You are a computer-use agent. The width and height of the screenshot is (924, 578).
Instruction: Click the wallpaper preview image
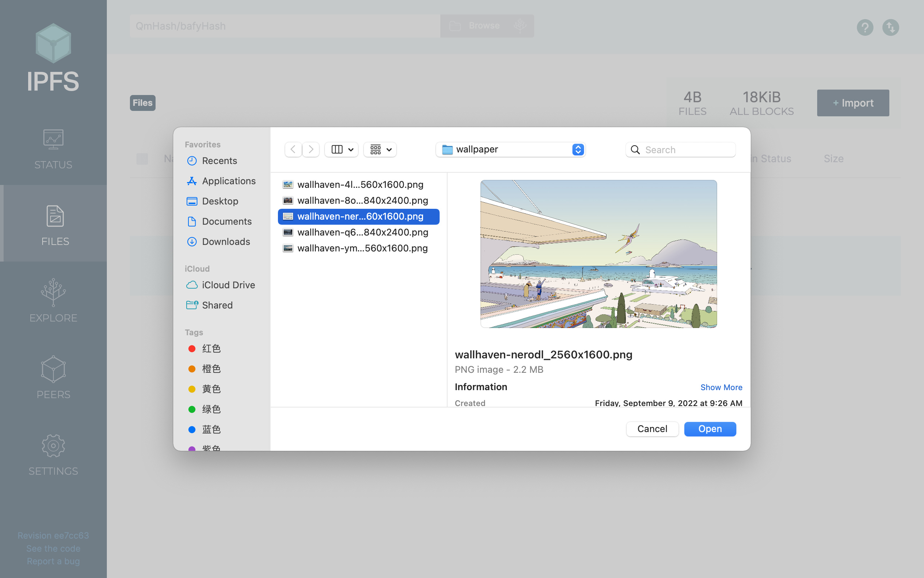click(598, 254)
